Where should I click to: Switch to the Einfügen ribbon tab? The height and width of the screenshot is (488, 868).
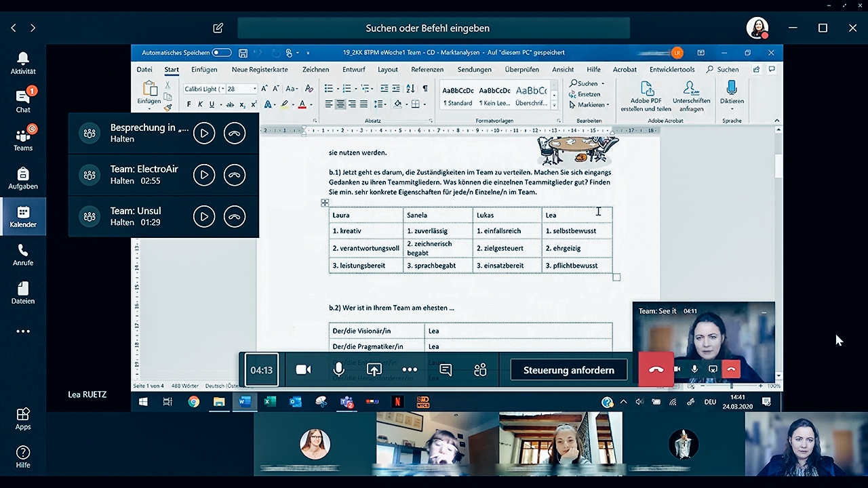(203, 69)
